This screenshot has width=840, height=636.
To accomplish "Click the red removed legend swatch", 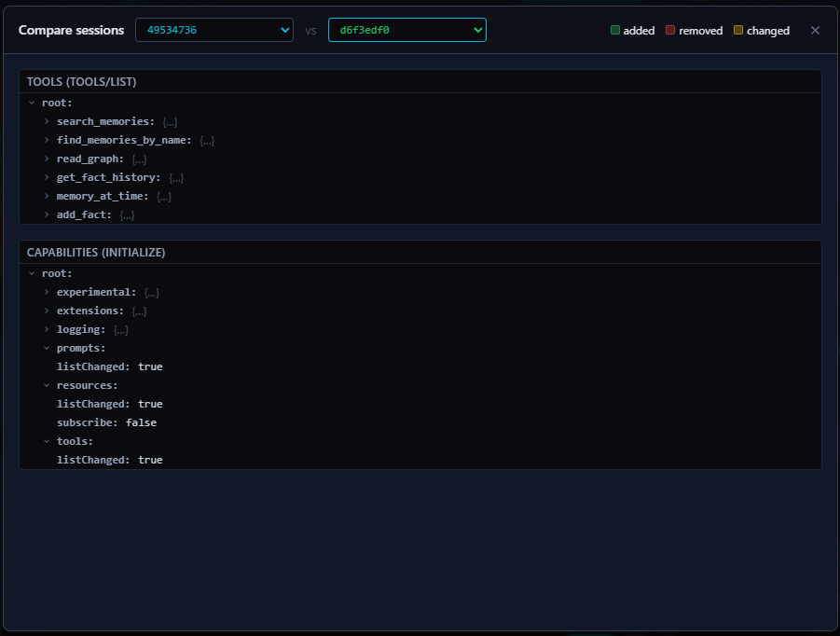I will 670,30.
